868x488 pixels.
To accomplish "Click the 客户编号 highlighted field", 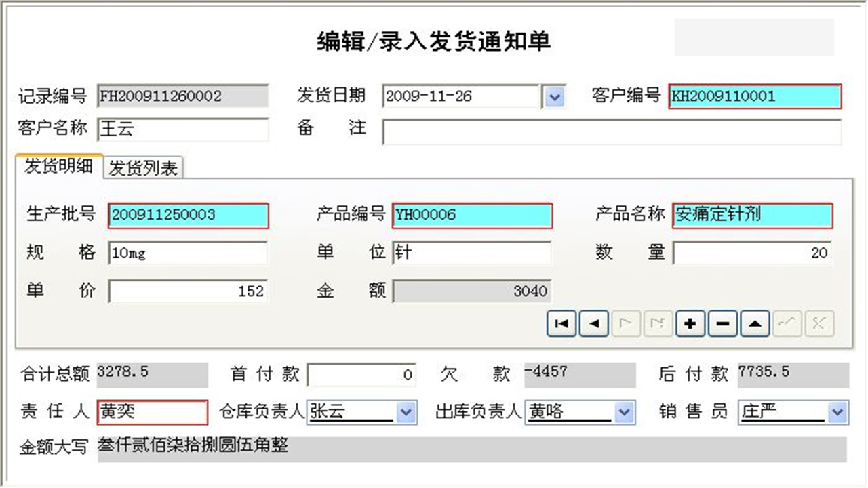I will pyautogui.click(x=754, y=96).
